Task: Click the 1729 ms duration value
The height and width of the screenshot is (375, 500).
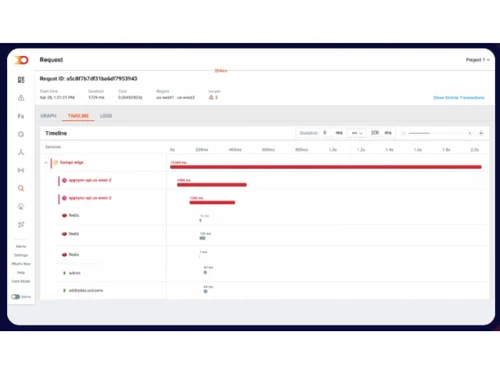Action: pos(96,97)
